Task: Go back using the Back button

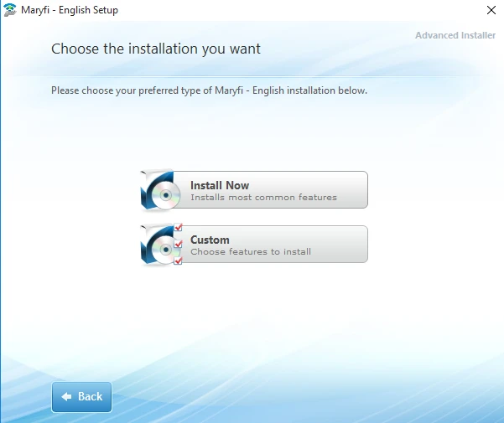Action: coord(81,397)
